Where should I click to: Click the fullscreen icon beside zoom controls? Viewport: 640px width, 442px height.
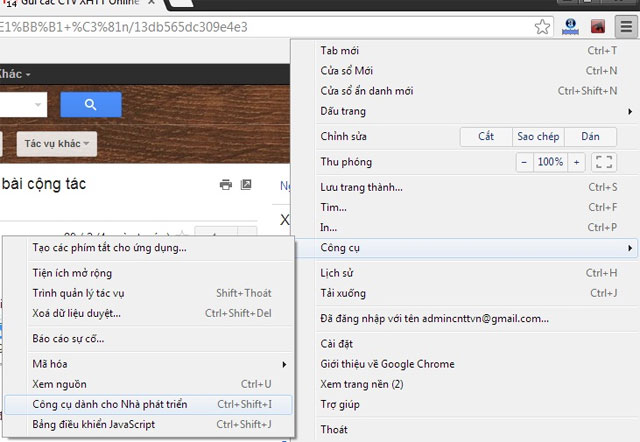pos(604,162)
